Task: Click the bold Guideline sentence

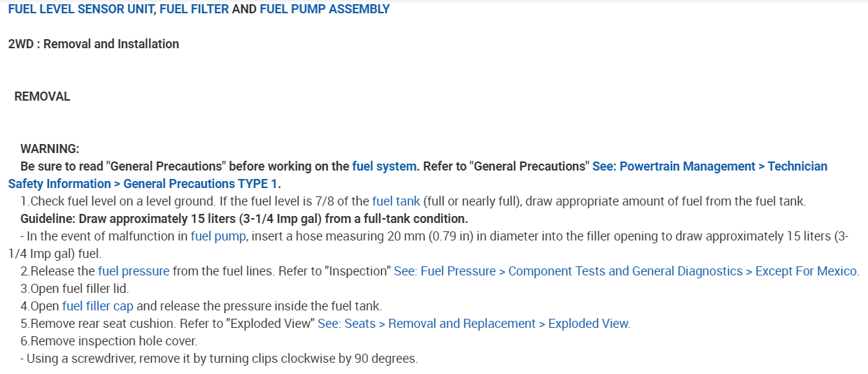Action: coord(244,219)
